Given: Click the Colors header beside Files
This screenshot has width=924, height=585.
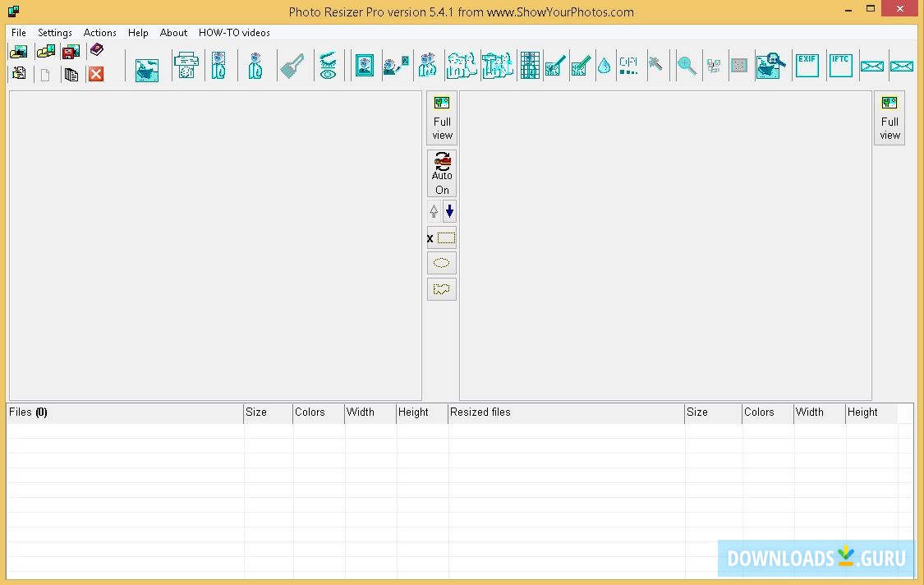Looking at the screenshot, I should coord(318,412).
